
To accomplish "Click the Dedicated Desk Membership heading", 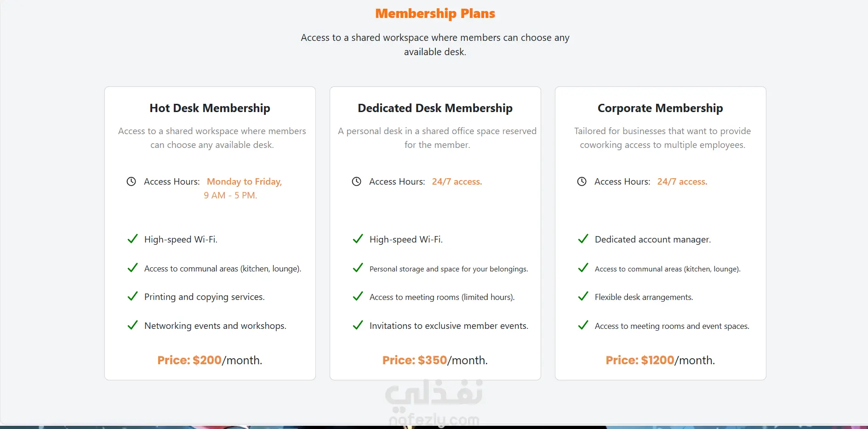I will click(435, 108).
